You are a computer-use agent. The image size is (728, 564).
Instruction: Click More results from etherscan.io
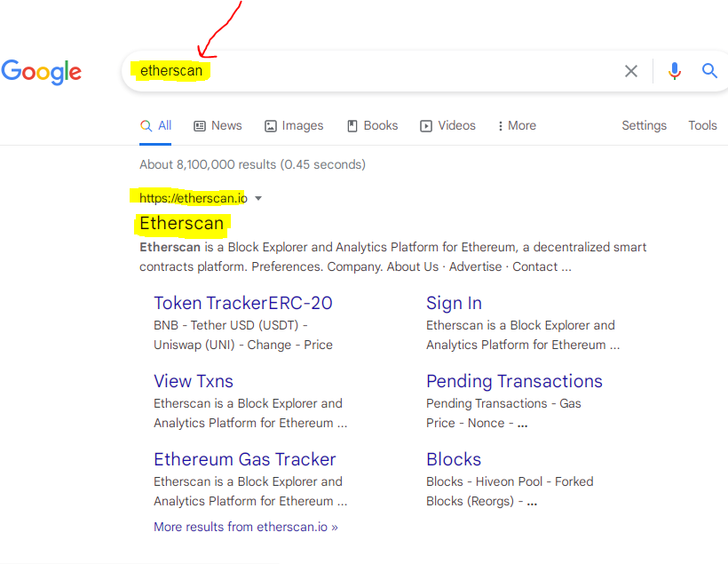[246, 527]
